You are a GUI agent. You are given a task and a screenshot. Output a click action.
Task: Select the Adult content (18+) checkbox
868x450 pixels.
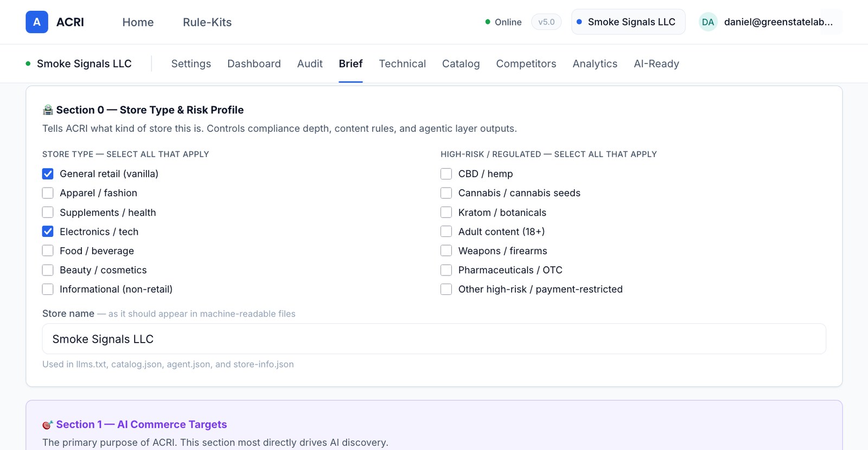tap(446, 232)
